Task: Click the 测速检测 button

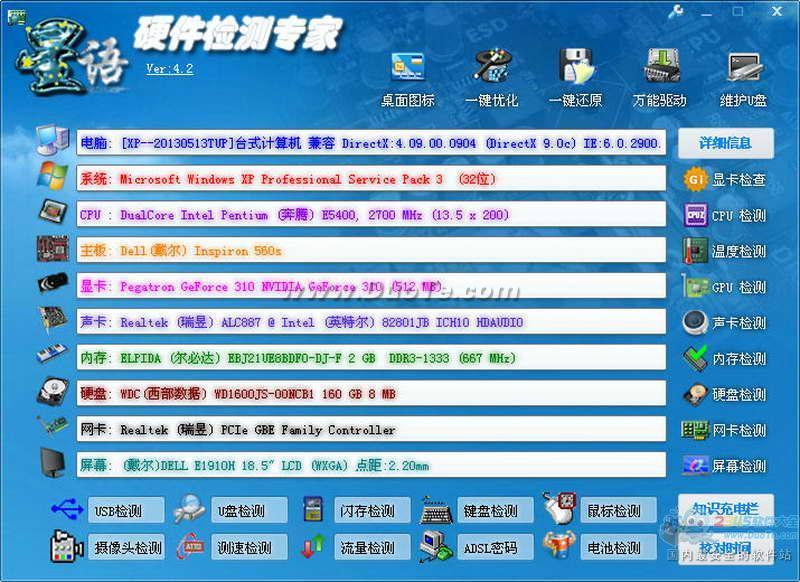Action: coord(249,547)
